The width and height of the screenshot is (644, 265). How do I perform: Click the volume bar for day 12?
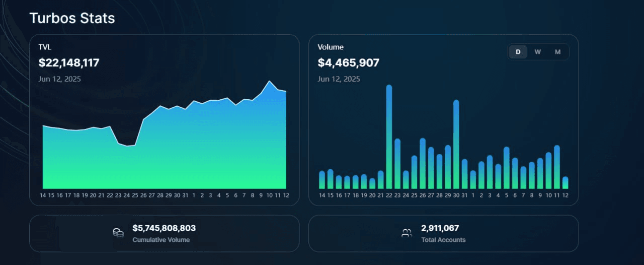(x=566, y=182)
